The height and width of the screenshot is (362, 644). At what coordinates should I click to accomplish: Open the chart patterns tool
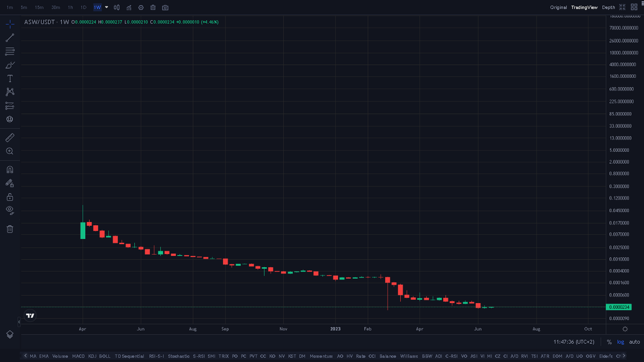pos(10,92)
